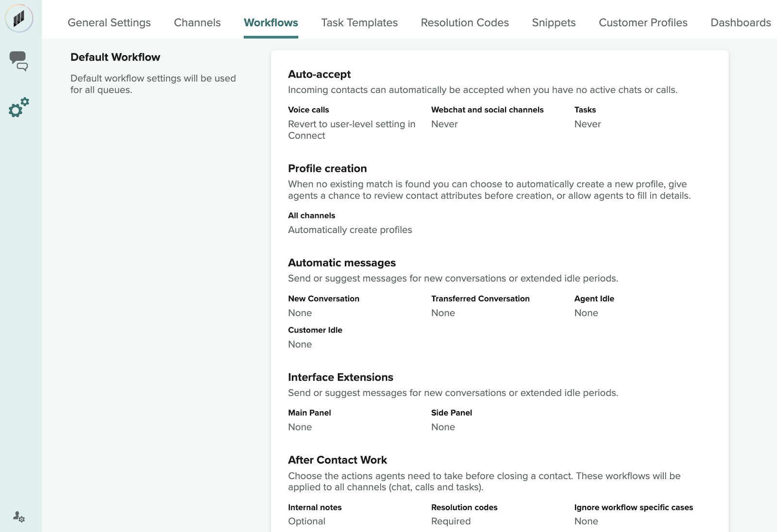Open the Task Templates tab
This screenshot has width=777, height=532.
click(359, 22)
